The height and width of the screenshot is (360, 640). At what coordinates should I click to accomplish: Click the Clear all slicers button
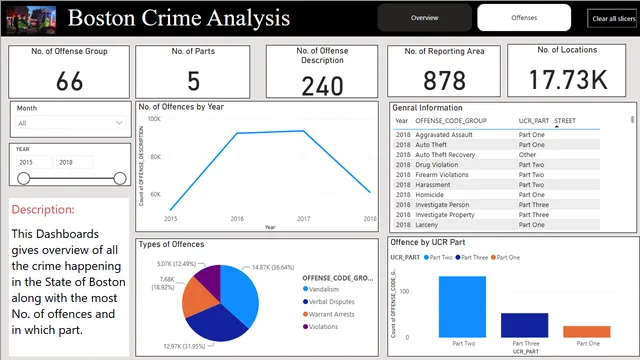613,18
